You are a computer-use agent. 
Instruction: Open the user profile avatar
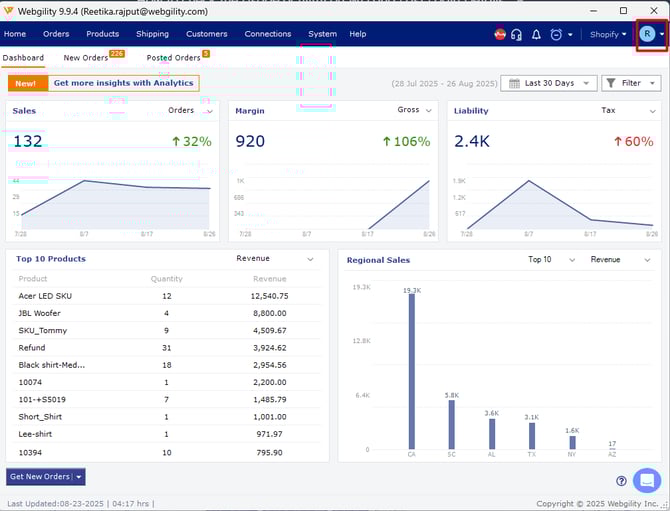[x=648, y=34]
